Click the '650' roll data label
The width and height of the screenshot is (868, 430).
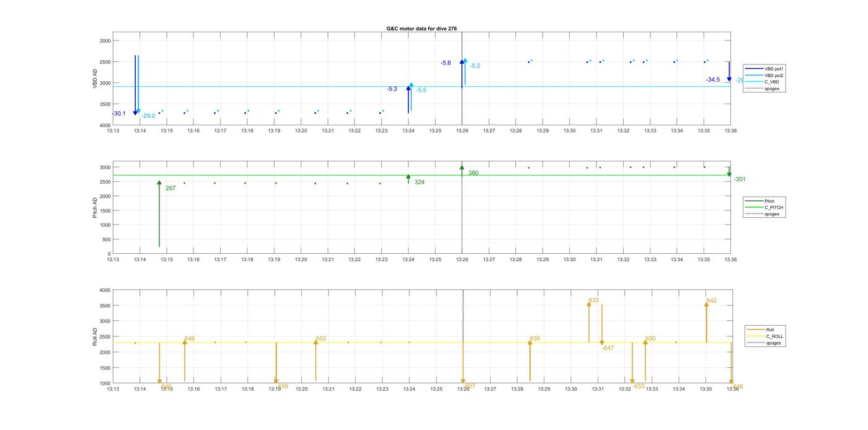pyautogui.click(x=650, y=339)
